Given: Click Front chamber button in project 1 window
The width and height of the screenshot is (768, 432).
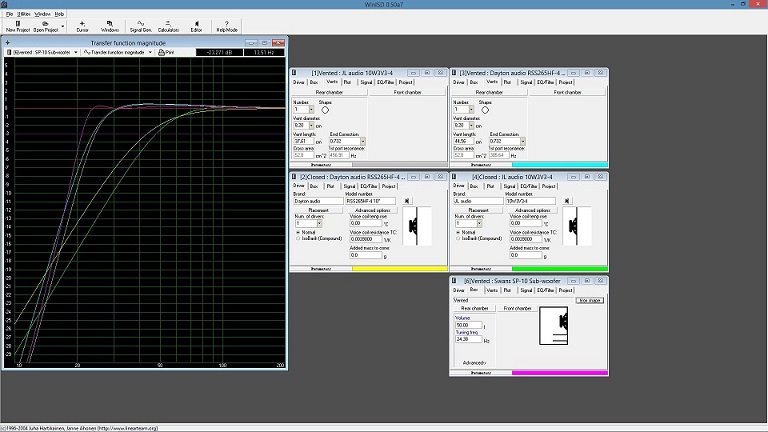Looking at the screenshot, I should coord(408,92).
